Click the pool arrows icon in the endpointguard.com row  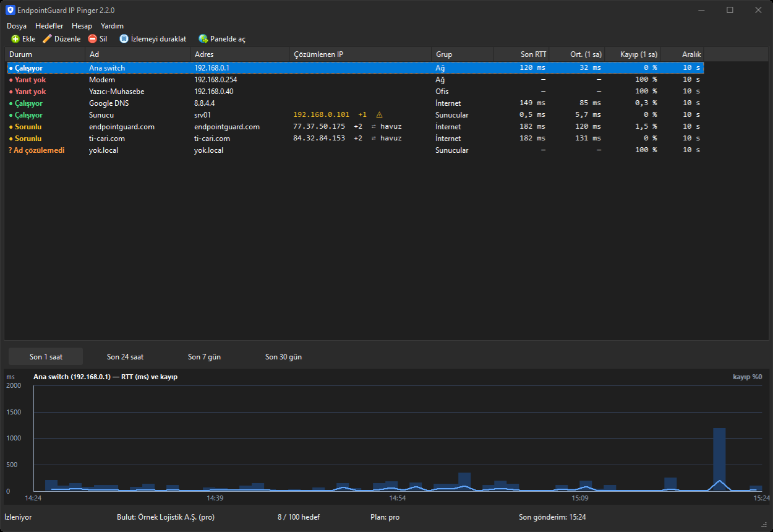coord(374,127)
